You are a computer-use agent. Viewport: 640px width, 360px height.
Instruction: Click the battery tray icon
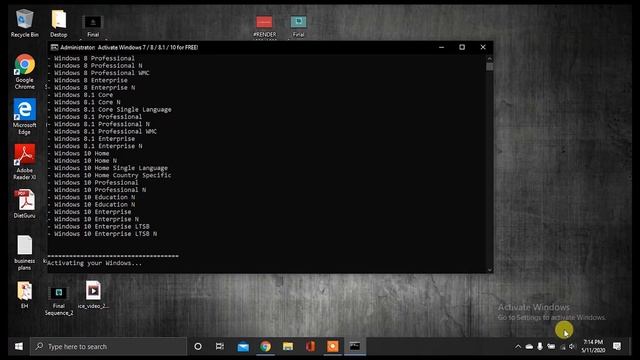551,347
